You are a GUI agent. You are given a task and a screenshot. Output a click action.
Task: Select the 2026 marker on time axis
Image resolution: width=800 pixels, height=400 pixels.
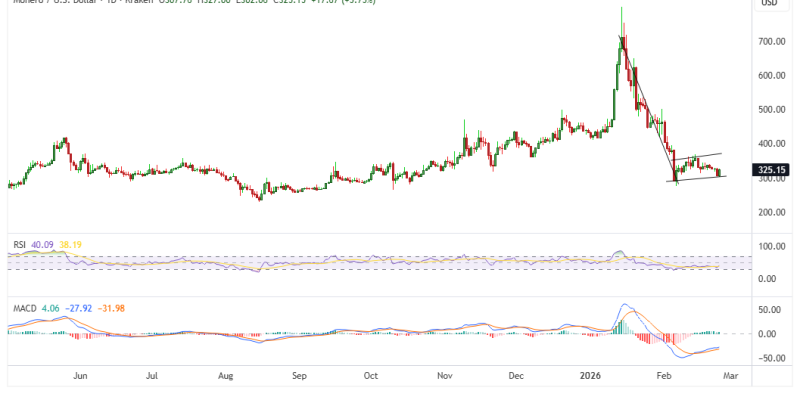pos(587,378)
